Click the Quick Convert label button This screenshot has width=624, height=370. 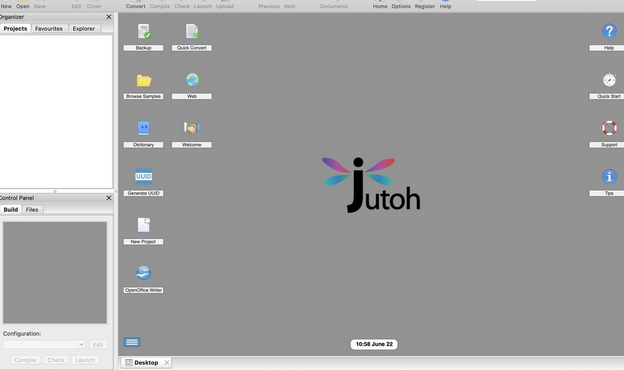click(191, 48)
